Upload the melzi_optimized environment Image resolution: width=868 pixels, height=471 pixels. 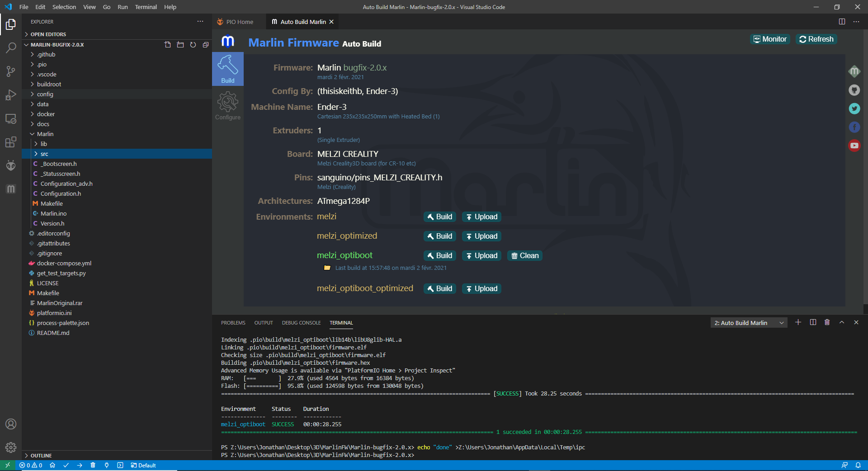pos(481,236)
